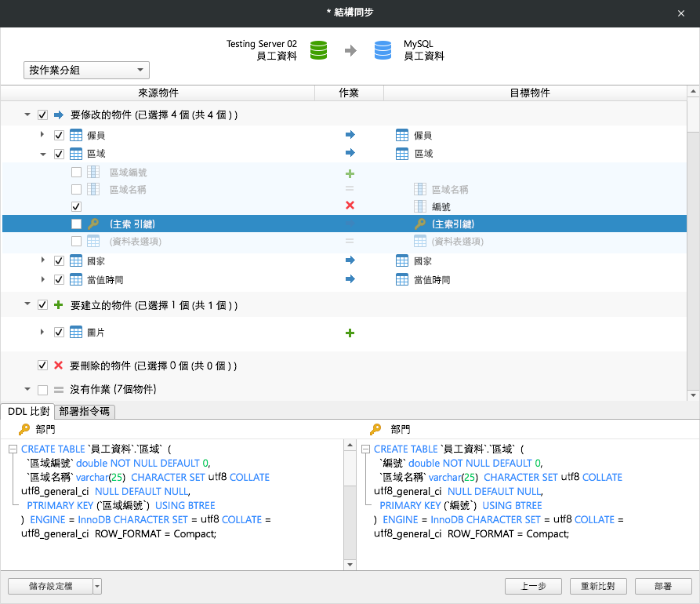Click the red delete icon on 編號 row

350,206
